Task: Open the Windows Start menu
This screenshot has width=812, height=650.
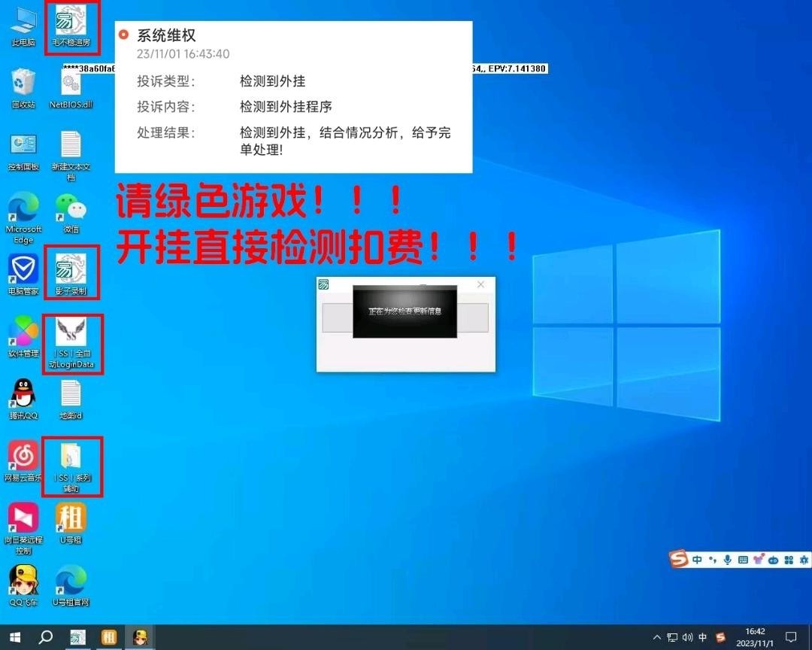Action: tap(14, 637)
